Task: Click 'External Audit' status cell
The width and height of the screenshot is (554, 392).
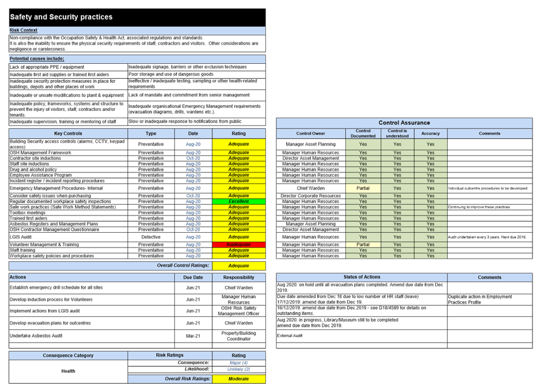Action: tap(362, 336)
